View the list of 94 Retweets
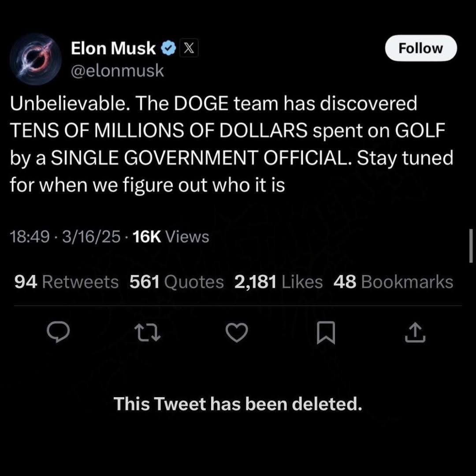This screenshot has height=476, width=476. 67,282
